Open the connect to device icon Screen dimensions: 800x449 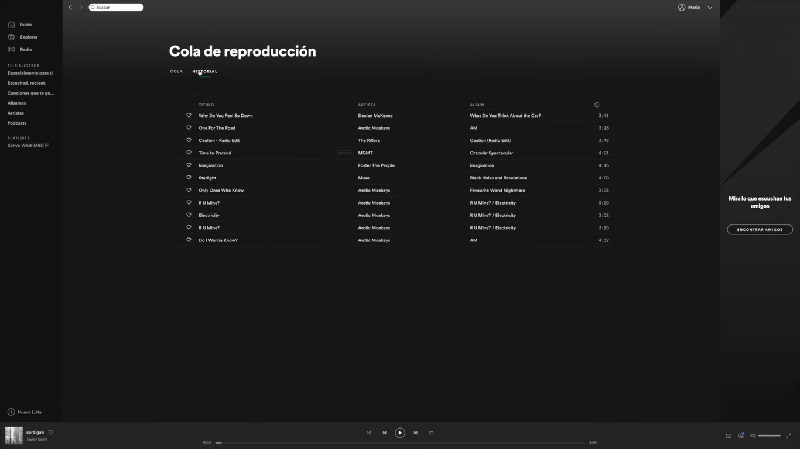pyautogui.click(x=741, y=435)
